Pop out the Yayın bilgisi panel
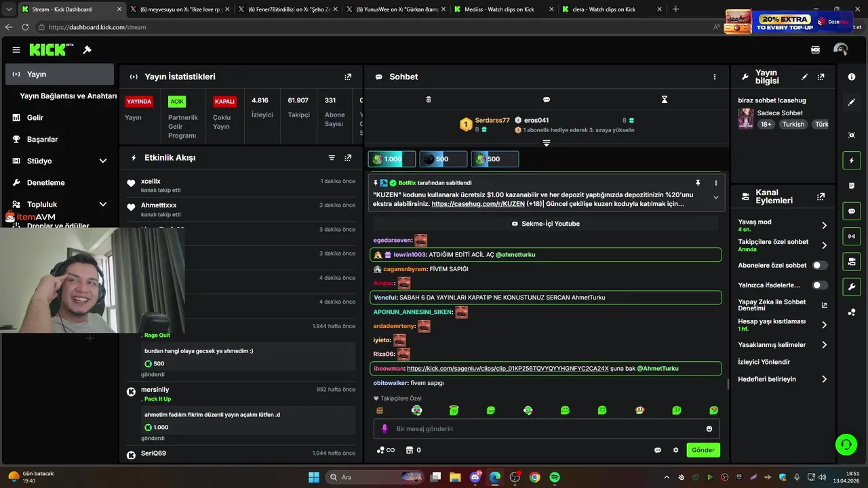Screen dimensions: 868x488 [821, 77]
